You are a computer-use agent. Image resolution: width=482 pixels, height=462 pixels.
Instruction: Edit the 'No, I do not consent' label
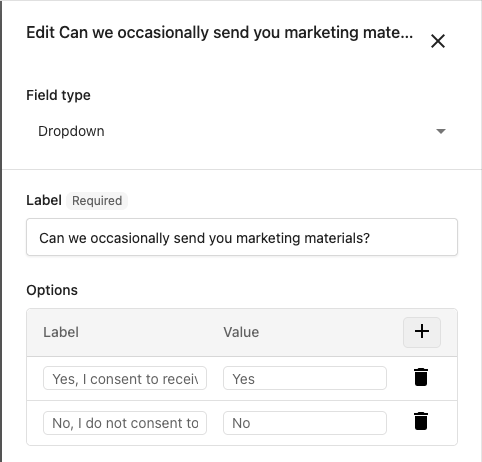click(125, 423)
